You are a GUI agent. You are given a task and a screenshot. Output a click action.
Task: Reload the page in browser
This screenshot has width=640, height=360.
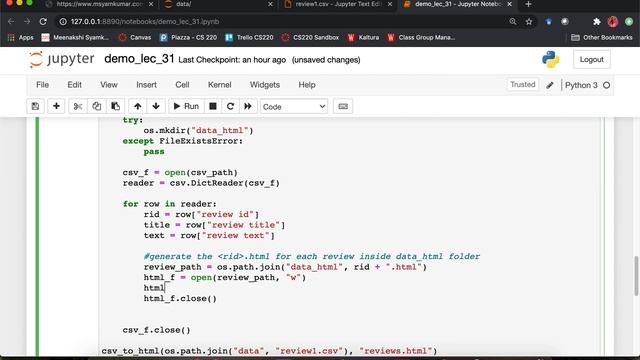[x=43, y=22]
